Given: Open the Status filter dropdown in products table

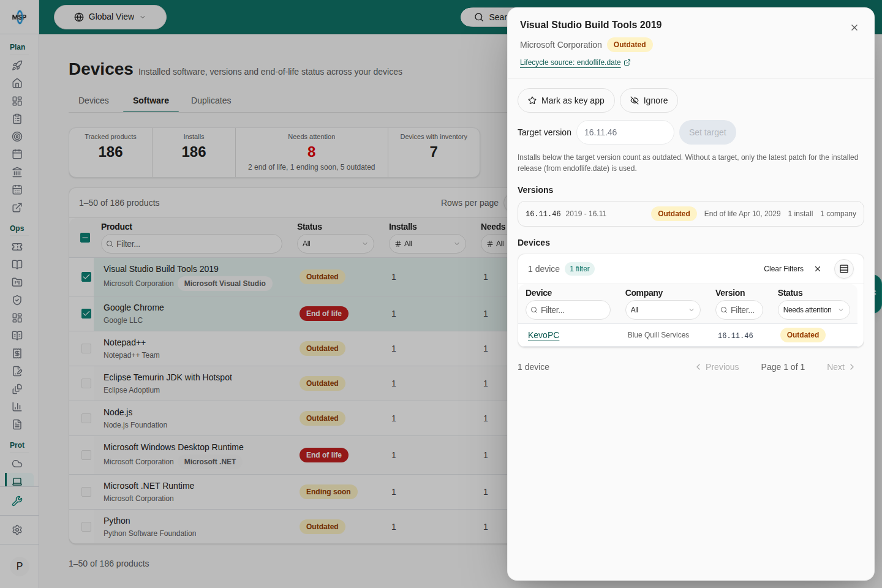Looking at the screenshot, I should pyautogui.click(x=336, y=244).
